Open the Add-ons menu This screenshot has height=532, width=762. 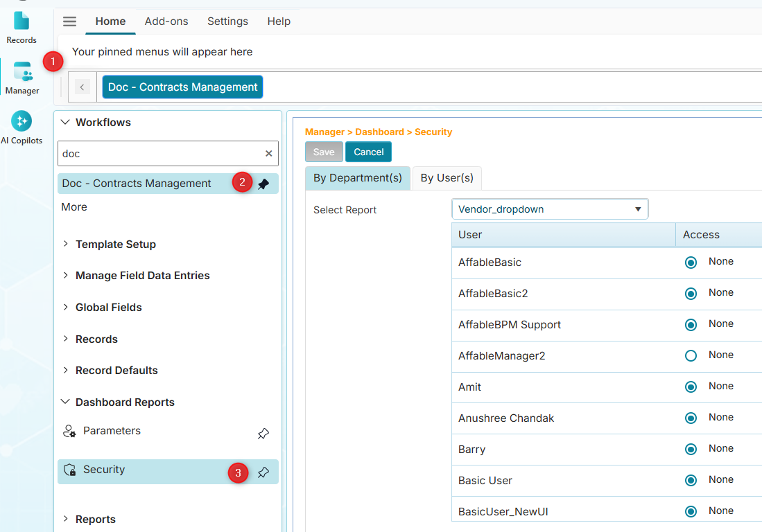166,21
